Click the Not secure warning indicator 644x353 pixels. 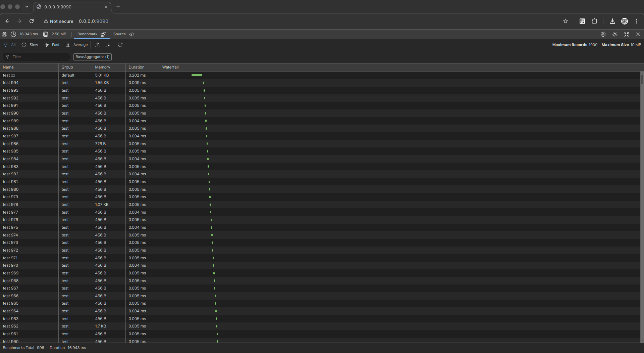tap(58, 21)
